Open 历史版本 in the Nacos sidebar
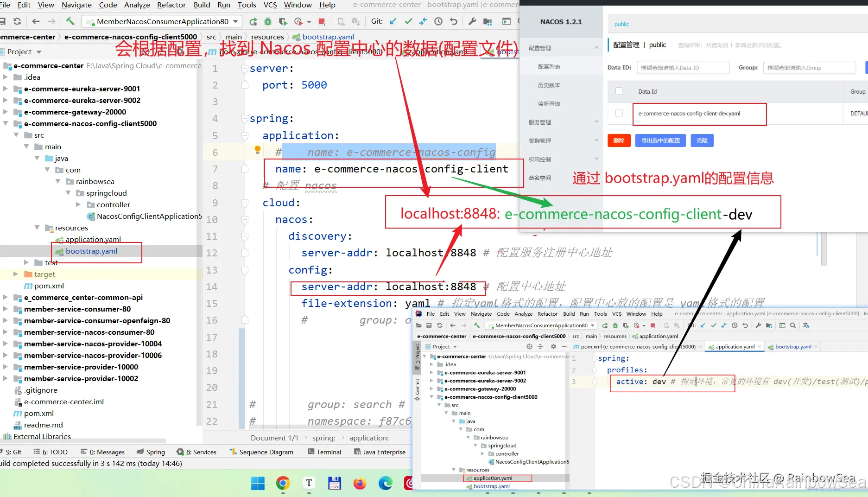 coord(549,85)
